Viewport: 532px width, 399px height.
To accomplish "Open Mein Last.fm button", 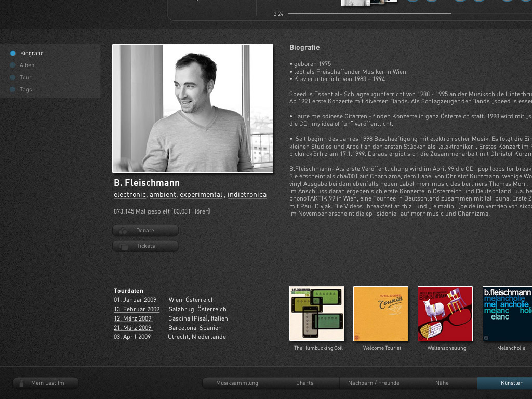I will (46, 383).
